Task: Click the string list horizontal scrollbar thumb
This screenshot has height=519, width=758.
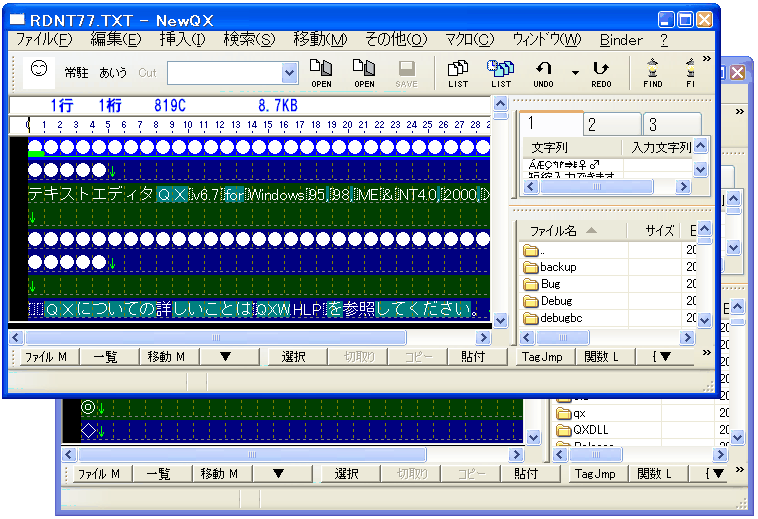Action: (597, 187)
